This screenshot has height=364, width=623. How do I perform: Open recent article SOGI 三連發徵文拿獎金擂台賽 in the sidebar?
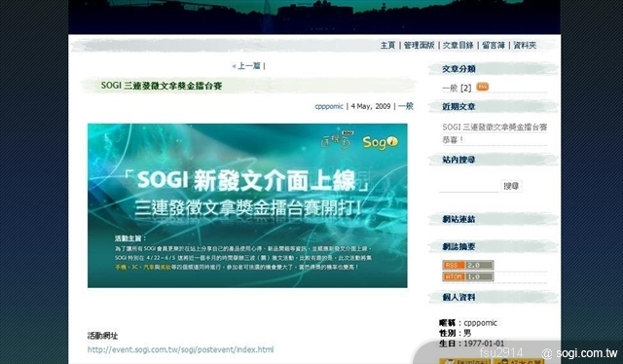coord(495,127)
